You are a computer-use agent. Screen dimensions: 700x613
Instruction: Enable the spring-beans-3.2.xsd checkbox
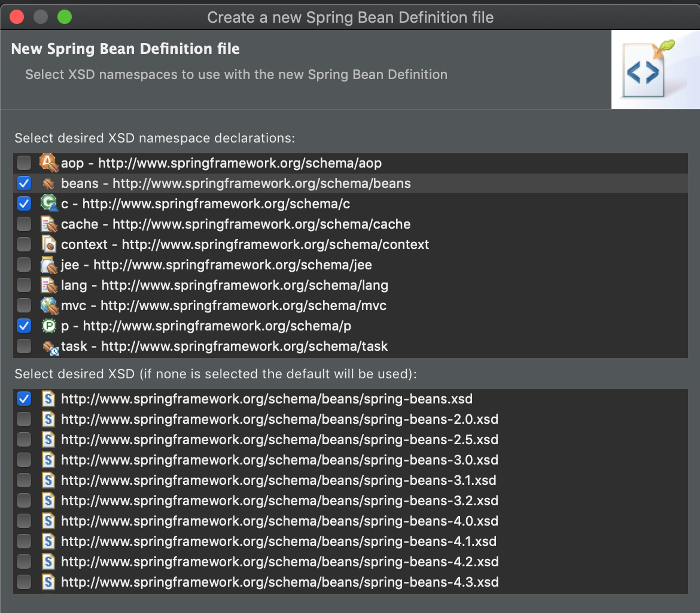pos(24,500)
